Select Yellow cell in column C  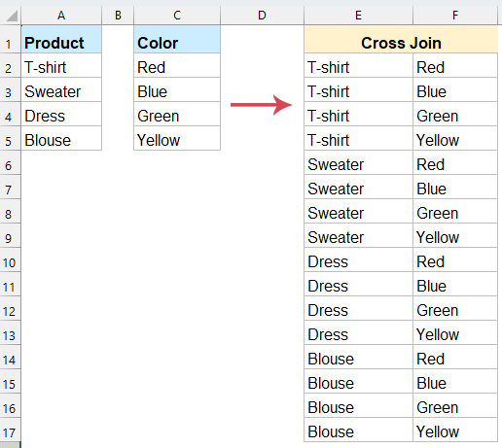[177, 138]
